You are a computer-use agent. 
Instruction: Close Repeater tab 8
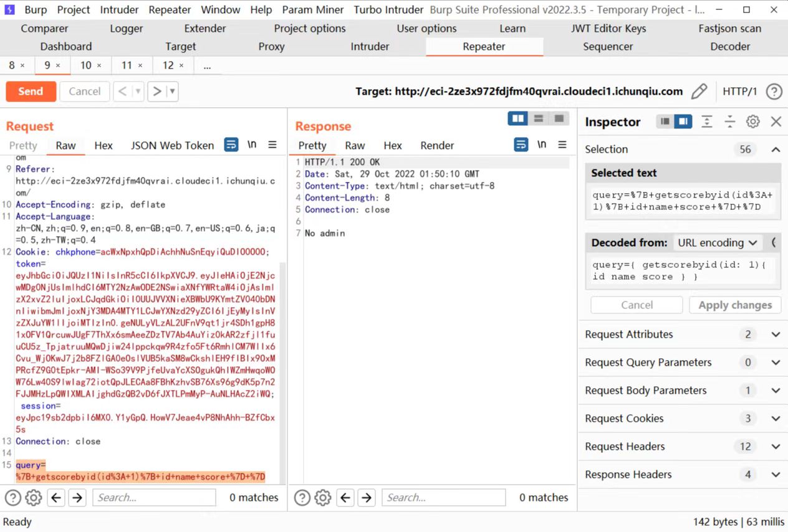[x=22, y=65]
